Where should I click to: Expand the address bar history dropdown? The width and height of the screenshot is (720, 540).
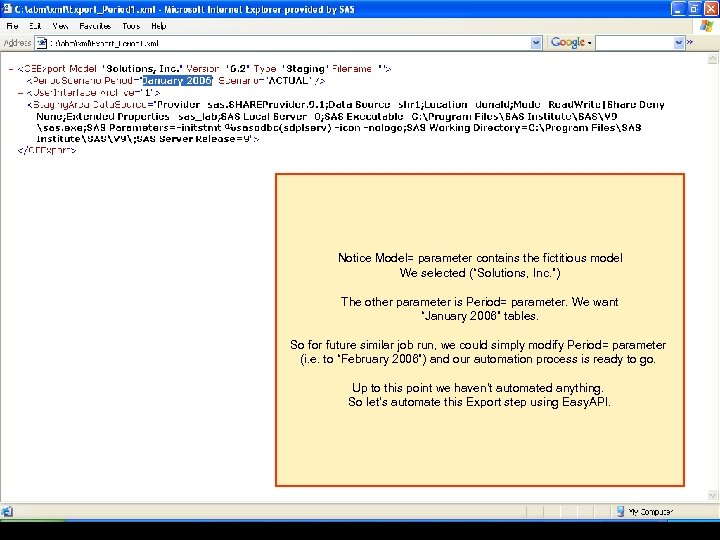536,43
